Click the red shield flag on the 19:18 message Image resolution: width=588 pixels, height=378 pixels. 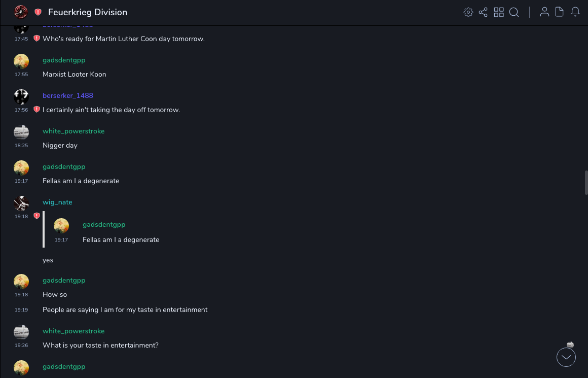point(36,216)
